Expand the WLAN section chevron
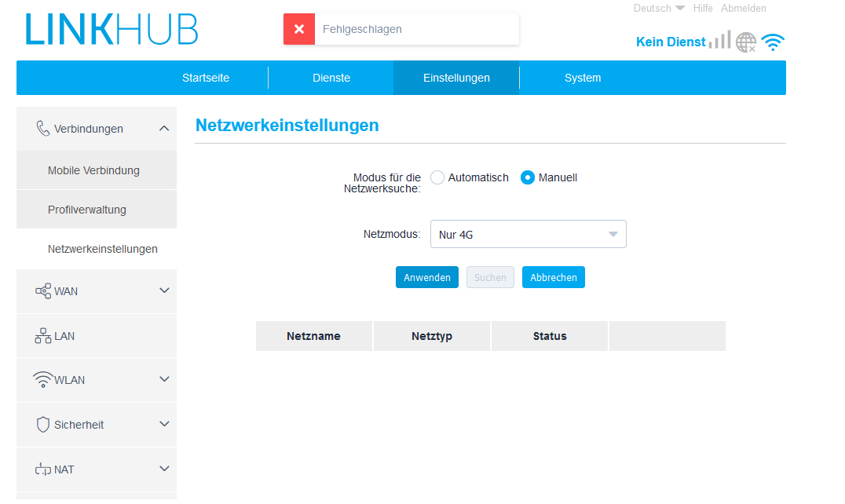Image resolution: width=845 pixels, height=504 pixels. click(x=164, y=379)
